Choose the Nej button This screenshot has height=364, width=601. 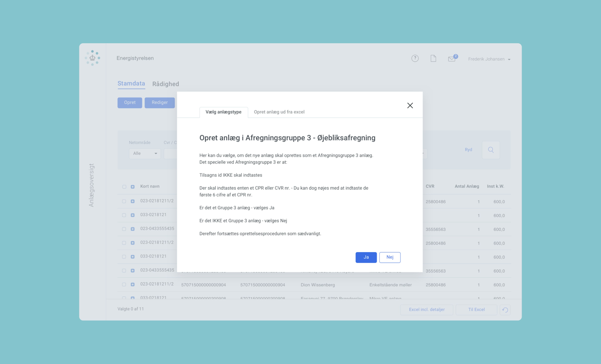click(x=390, y=257)
